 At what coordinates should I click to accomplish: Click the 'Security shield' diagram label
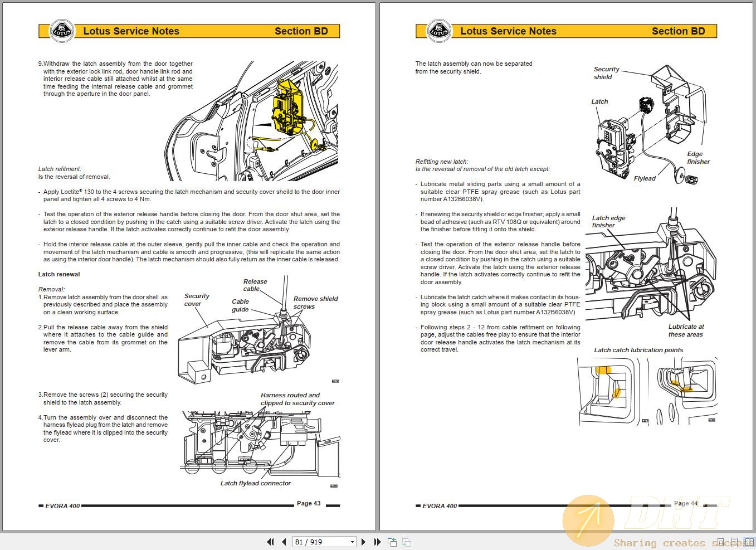[x=606, y=73]
